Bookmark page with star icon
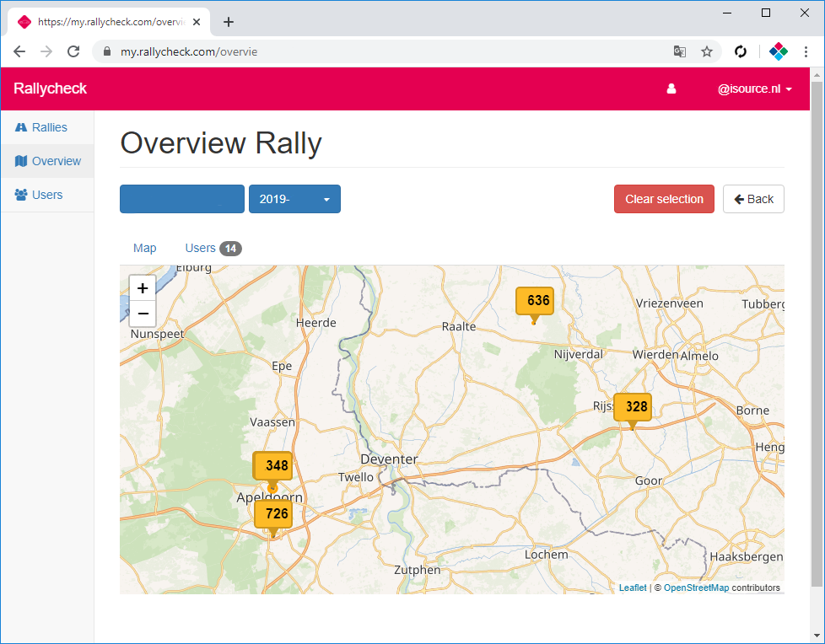The height and width of the screenshot is (644, 825). coord(707,51)
